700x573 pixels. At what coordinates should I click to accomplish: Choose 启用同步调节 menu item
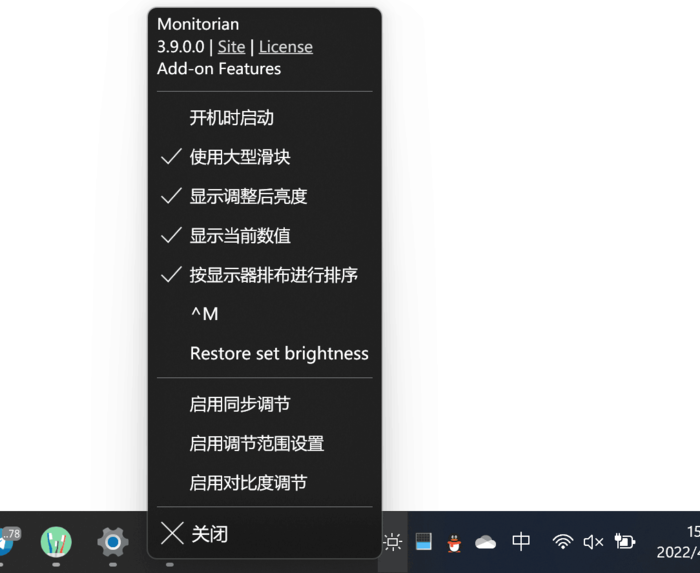265,404
